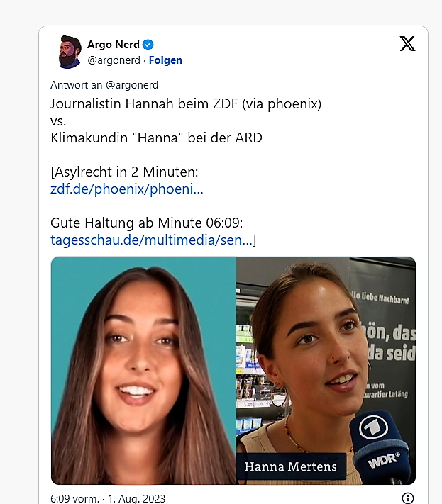Click the 6:09 vorm. 1. Aug. 2023 timestamp
Viewport: 442px width, 504px height.
(108, 498)
